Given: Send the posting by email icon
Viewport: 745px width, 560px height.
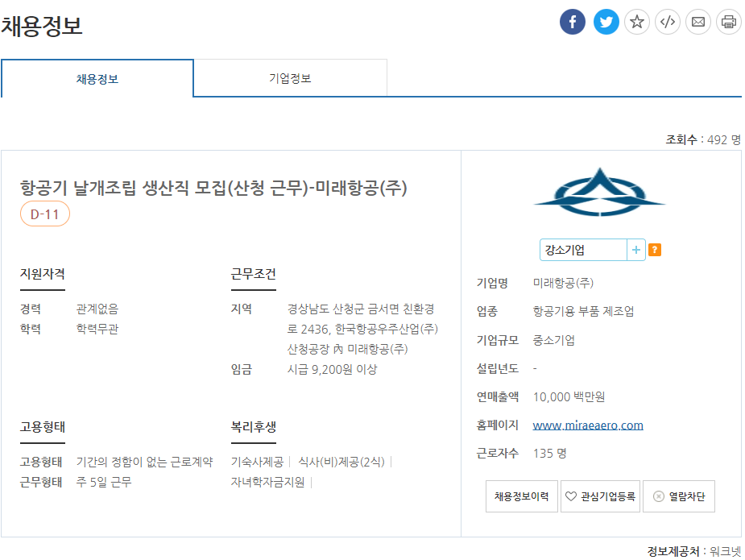Looking at the screenshot, I should pyautogui.click(x=698, y=22).
